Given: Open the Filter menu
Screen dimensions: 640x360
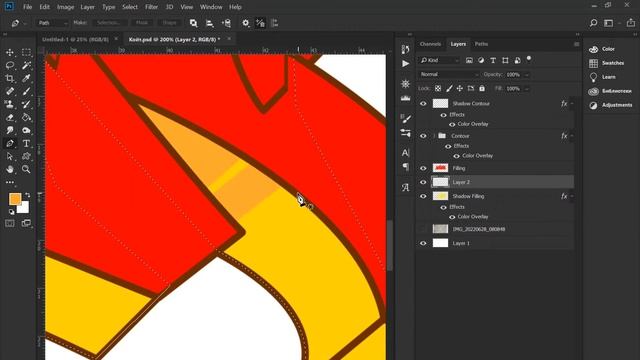Looking at the screenshot, I should pyautogui.click(x=151, y=7).
